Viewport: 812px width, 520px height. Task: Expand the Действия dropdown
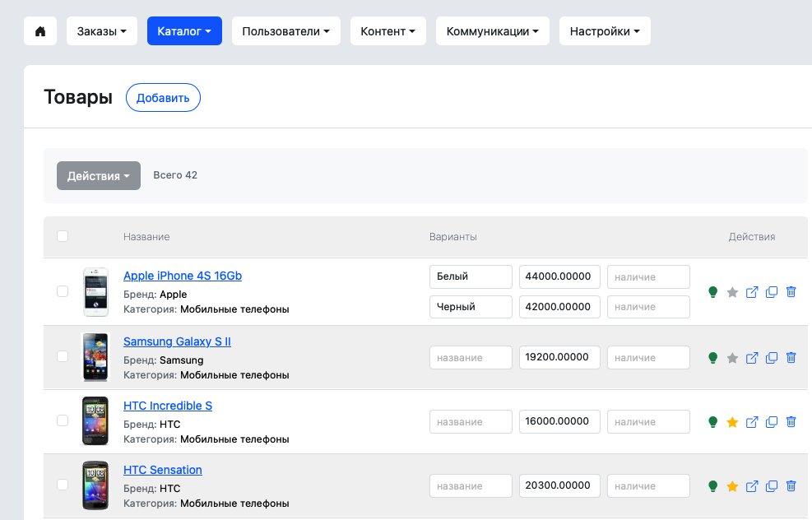pyautogui.click(x=99, y=175)
